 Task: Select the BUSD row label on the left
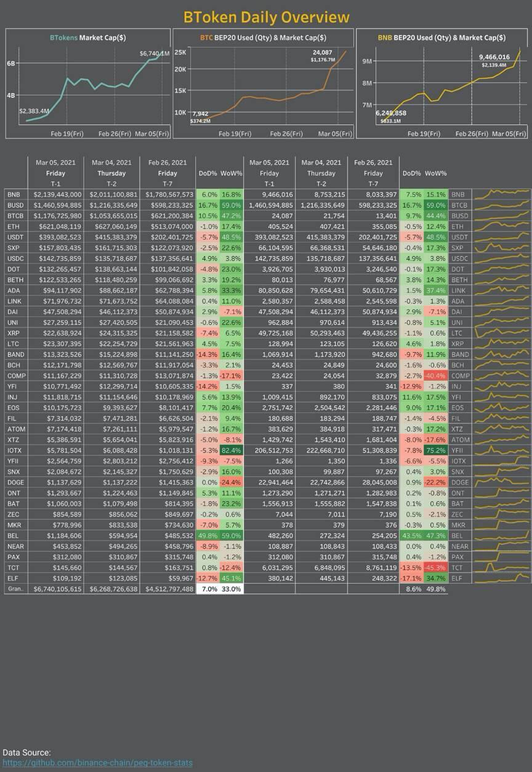coord(15,205)
